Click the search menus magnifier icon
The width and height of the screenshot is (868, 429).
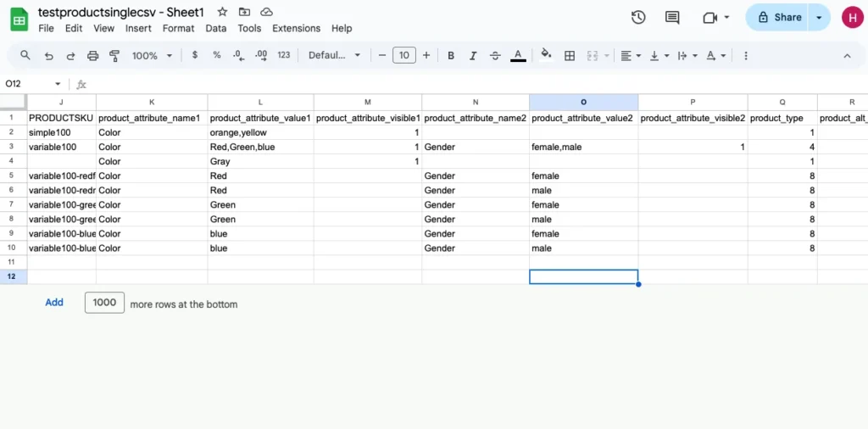(25, 56)
